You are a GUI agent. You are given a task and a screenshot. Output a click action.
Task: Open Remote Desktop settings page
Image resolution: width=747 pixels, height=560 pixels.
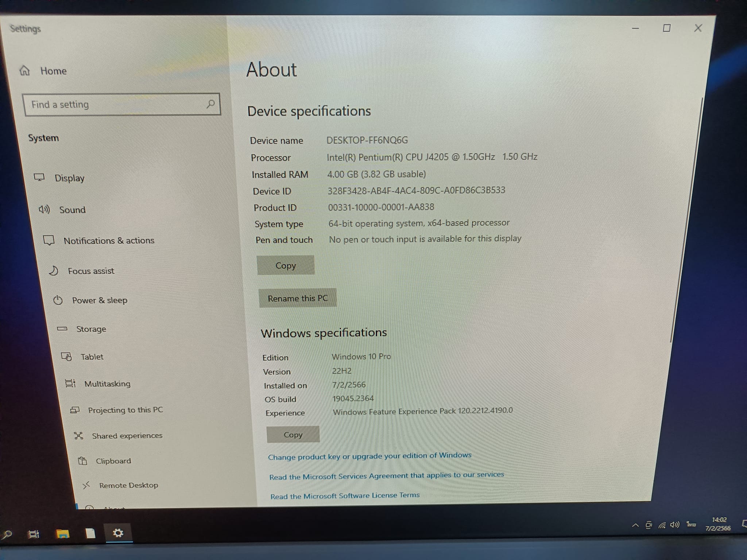[129, 485]
